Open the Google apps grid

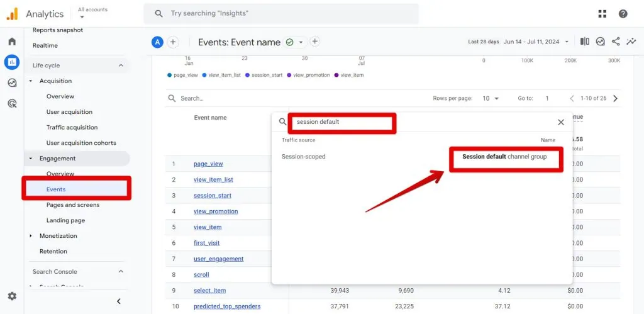602,14
